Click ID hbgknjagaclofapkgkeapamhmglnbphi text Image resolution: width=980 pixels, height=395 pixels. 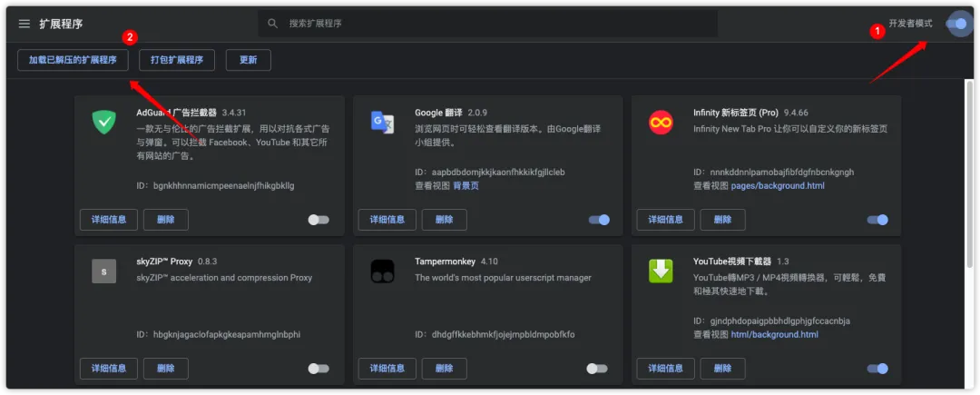(218, 335)
